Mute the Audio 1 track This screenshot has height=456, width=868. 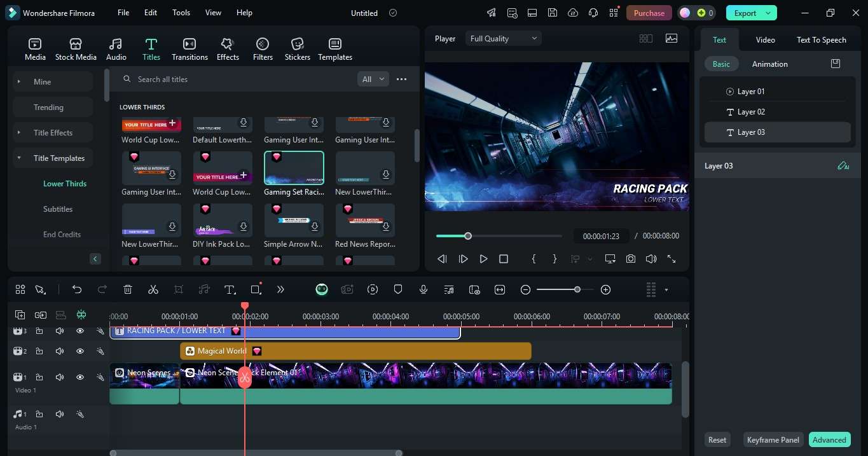coord(60,414)
